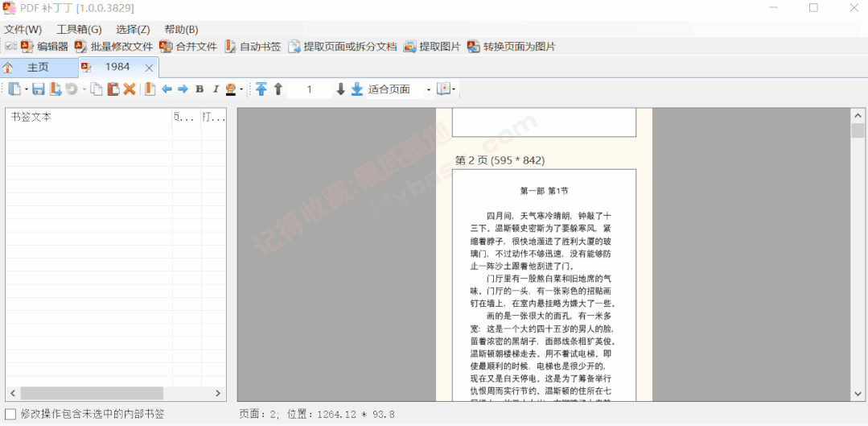The height and width of the screenshot is (426, 868).
Task: Click the third bookmark column header
Action: [214, 117]
